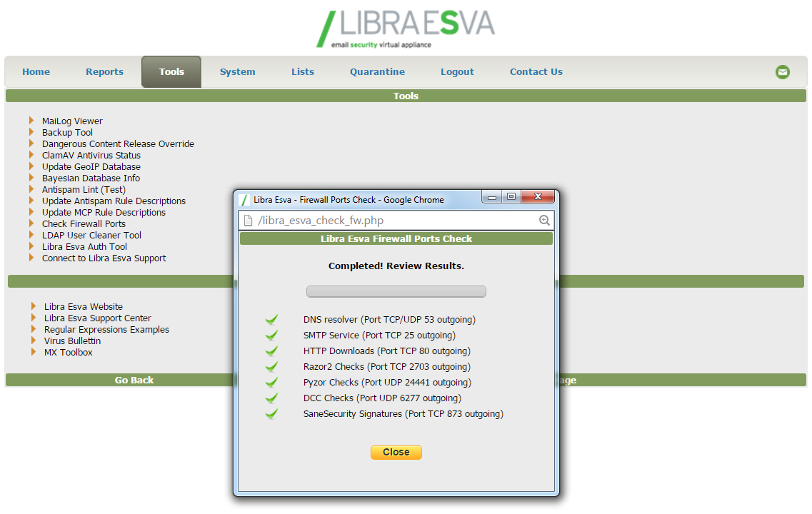Click the green checkmark beside SaneSecurity Signatures
Image resolution: width=812 pixels, height=514 pixels.
[271, 413]
